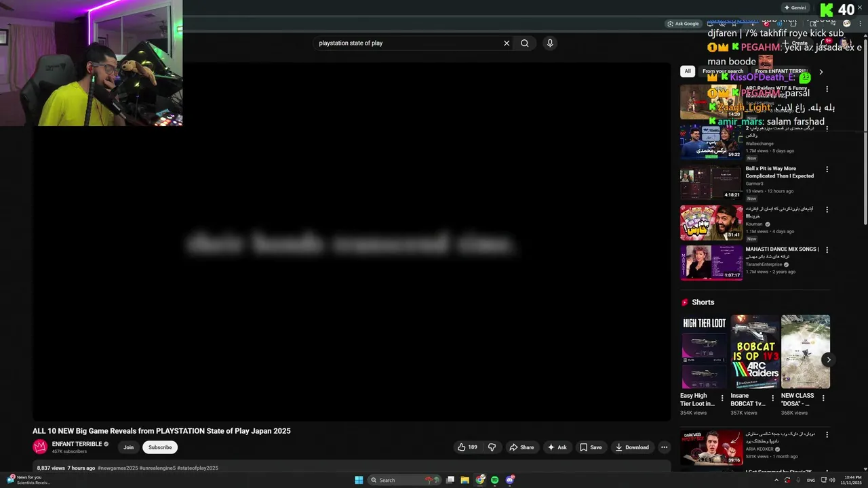
Task: Start voice search with the microphone icon
Action: pyautogui.click(x=550, y=43)
